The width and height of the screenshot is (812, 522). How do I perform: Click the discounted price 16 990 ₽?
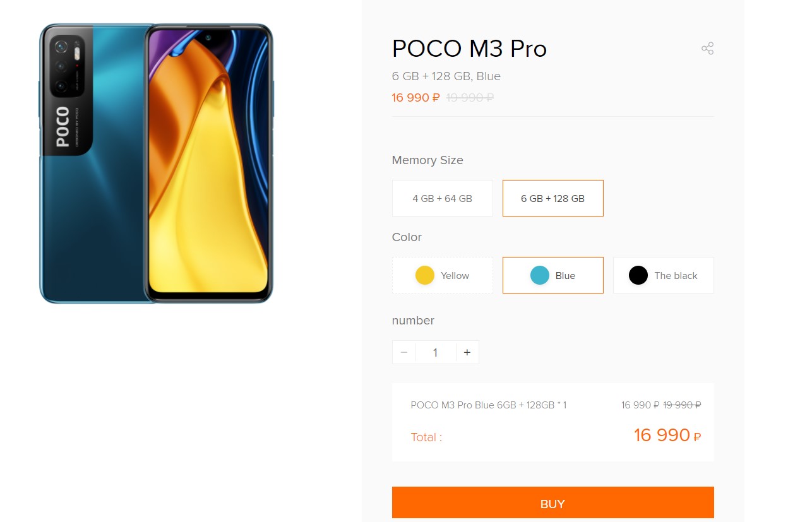pos(415,97)
